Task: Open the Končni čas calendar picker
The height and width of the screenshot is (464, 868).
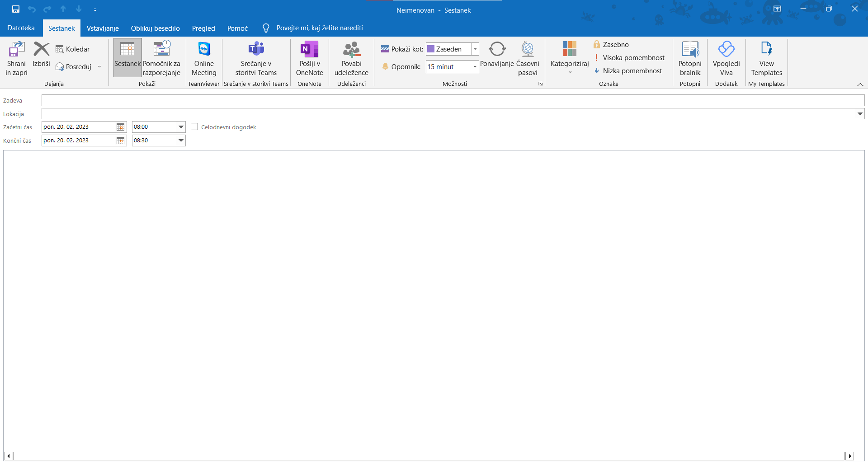Action: pos(121,141)
